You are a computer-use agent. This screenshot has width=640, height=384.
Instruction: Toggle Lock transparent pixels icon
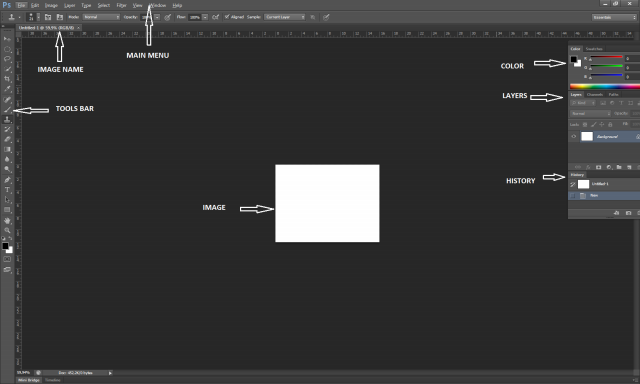[x=585, y=124]
